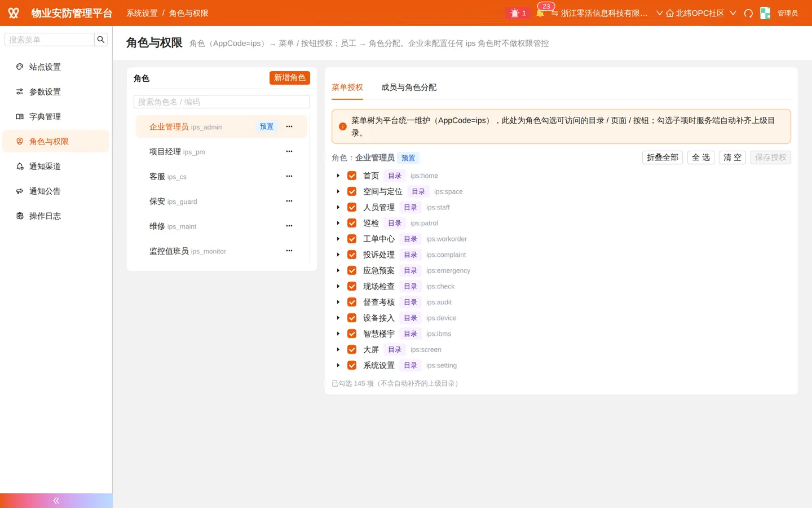Click the 新增角色 button

click(290, 78)
